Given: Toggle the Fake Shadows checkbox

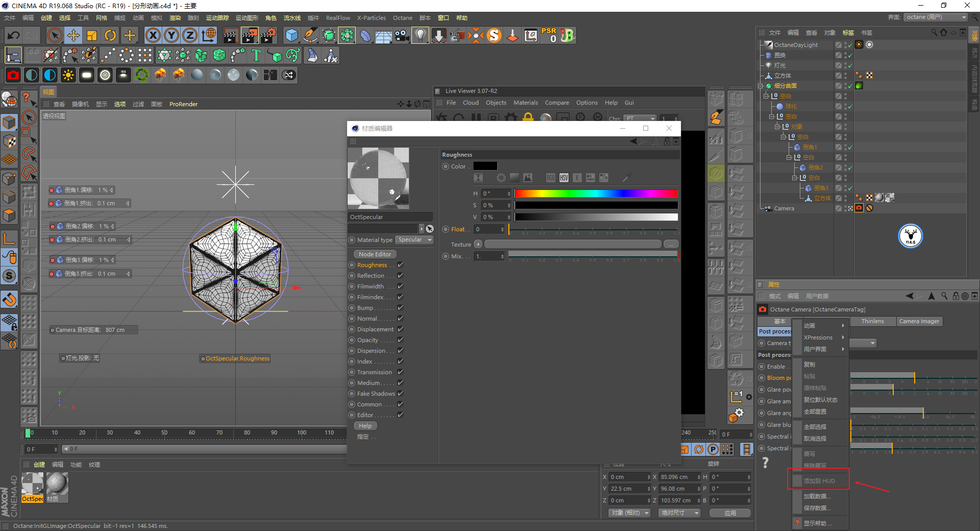Looking at the screenshot, I should click(x=401, y=394).
